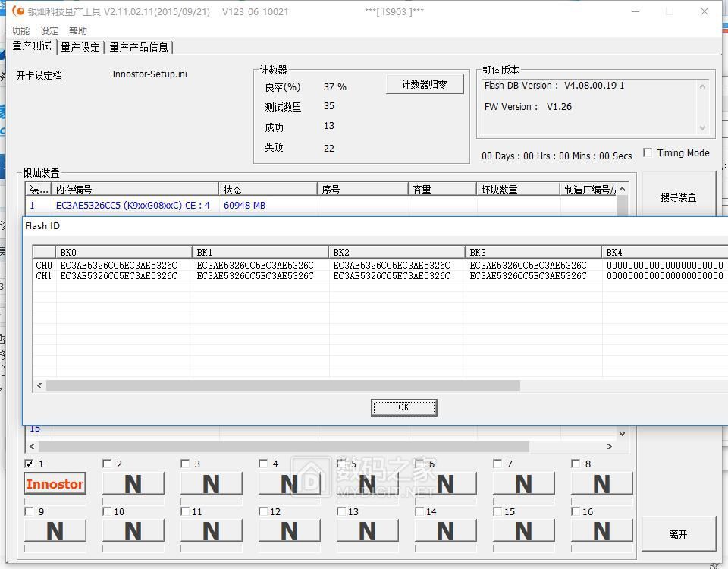Click the N status icon for slot 12
Image resolution: width=728 pixels, height=569 pixels.
(290, 531)
